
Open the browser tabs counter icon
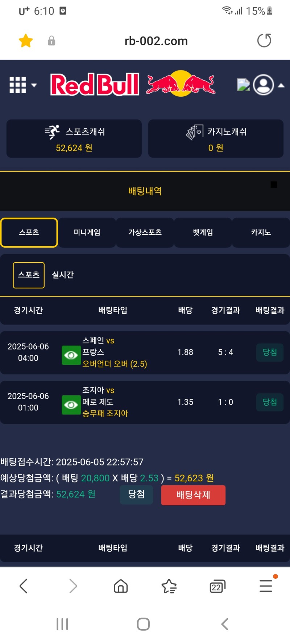click(x=217, y=586)
